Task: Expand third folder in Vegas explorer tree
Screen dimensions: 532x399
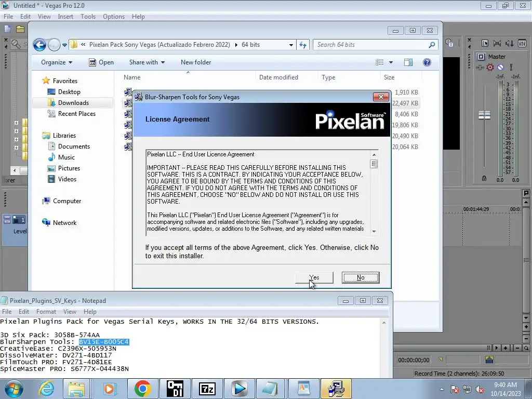Action: click(16, 139)
